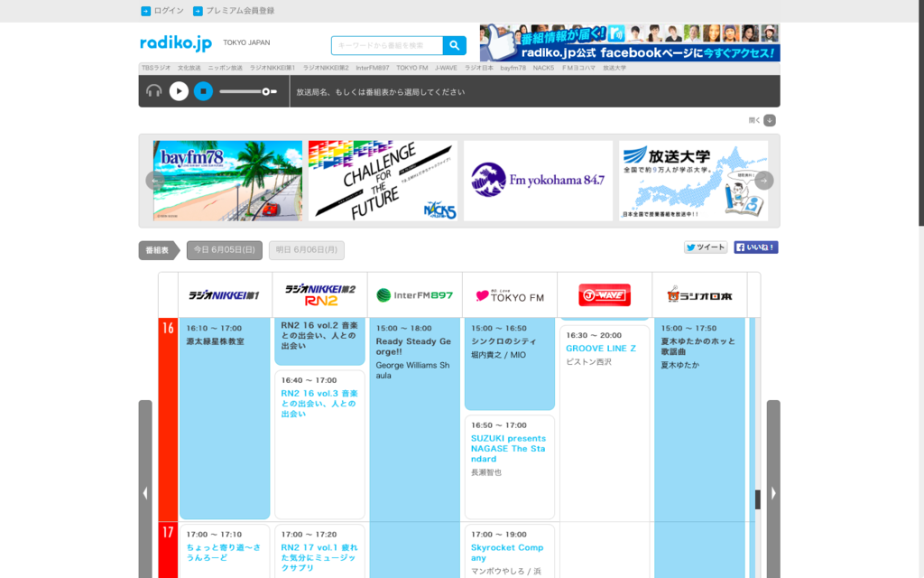Open the bayfm78 beach banner
Screen dimensions: 924x578
[x=227, y=181]
